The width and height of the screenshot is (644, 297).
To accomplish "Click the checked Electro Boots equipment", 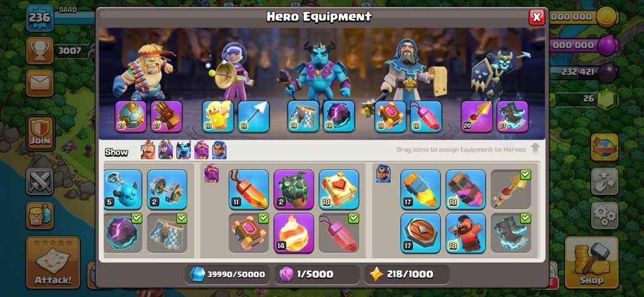I will point(511,233).
